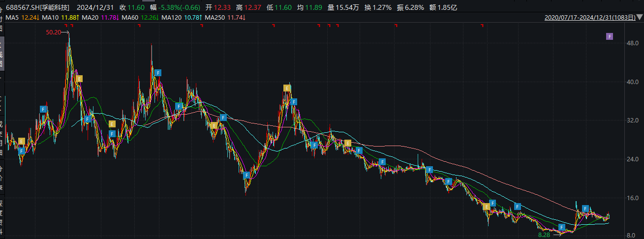Expand the date range dropdown triangle
The width and height of the screenshot is (644, 239).
click(x=639, y=18)
